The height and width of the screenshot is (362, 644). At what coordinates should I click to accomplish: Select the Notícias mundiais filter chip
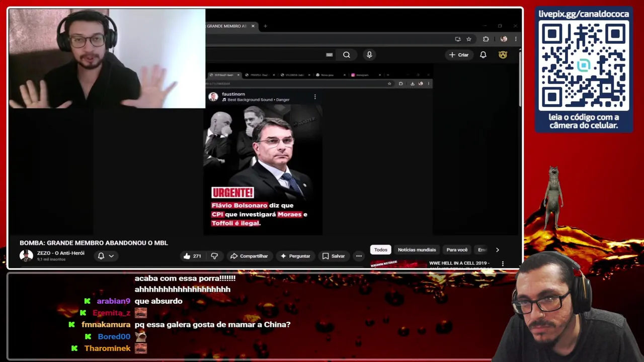pos(417,250)
